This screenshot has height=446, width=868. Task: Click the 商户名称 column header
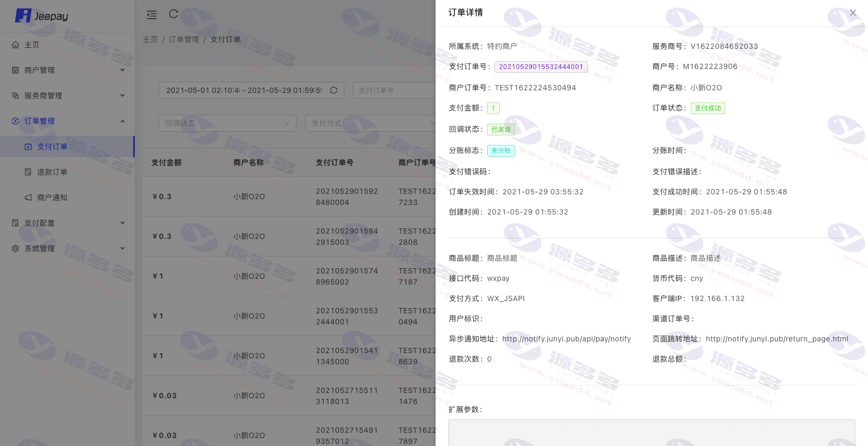click(x=249, y=162)
